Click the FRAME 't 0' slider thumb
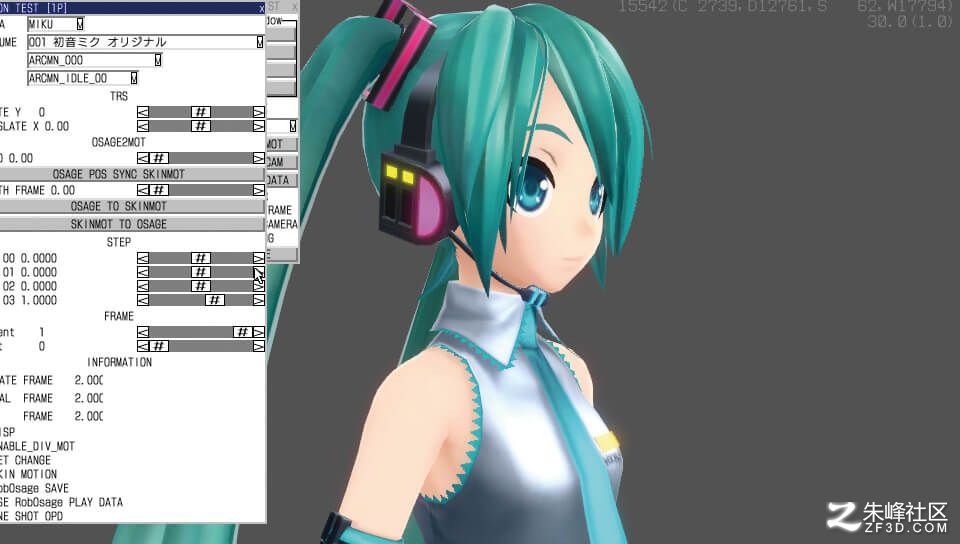Screen dimensions: 960x544 pyautogui.click(x=159, y=346)
